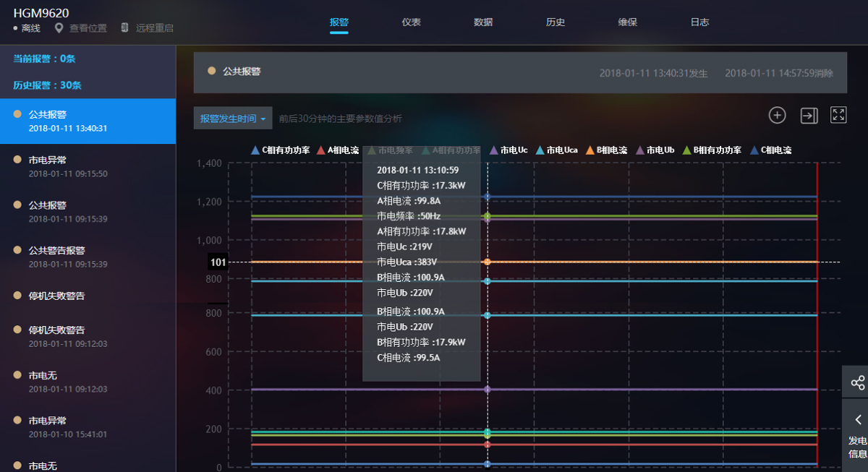Open the share icon on right edge
This screenshot has width=868, height=472.
[857, 382]
